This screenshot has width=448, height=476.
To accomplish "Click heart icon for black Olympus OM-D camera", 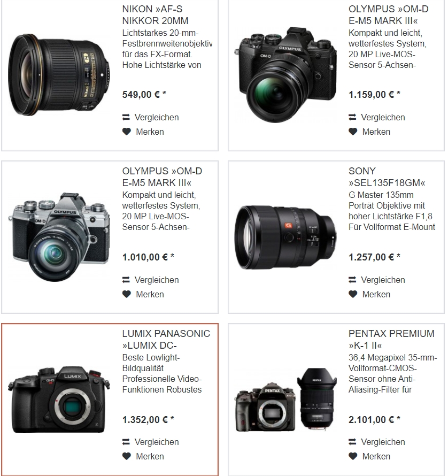I will pos(353,132).
